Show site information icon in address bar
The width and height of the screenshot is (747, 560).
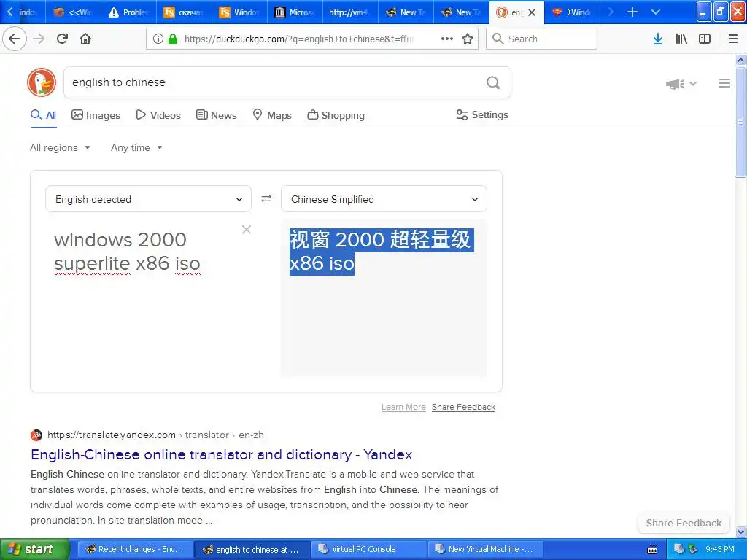pyautogui.click(x=158, y=39)
